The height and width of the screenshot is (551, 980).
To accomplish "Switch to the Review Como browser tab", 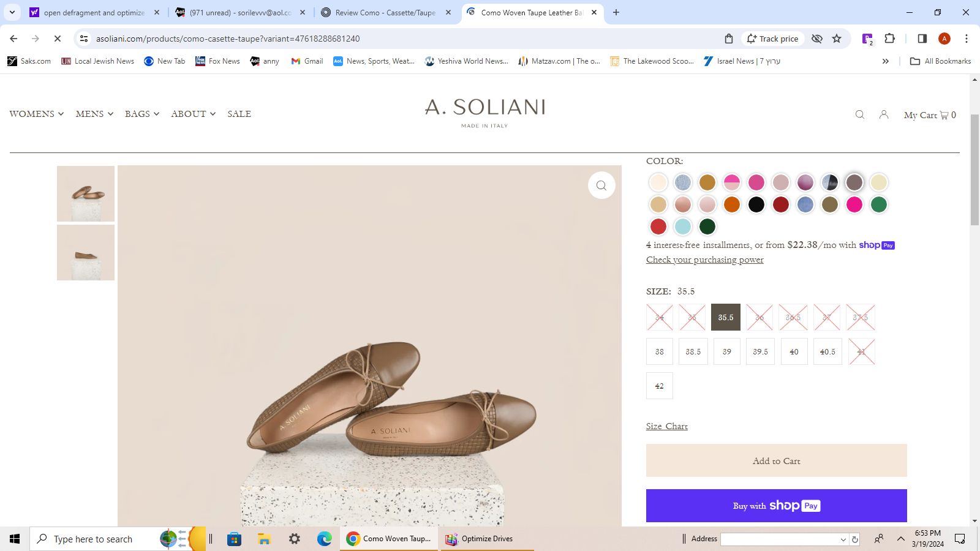I will pos(385,12).
